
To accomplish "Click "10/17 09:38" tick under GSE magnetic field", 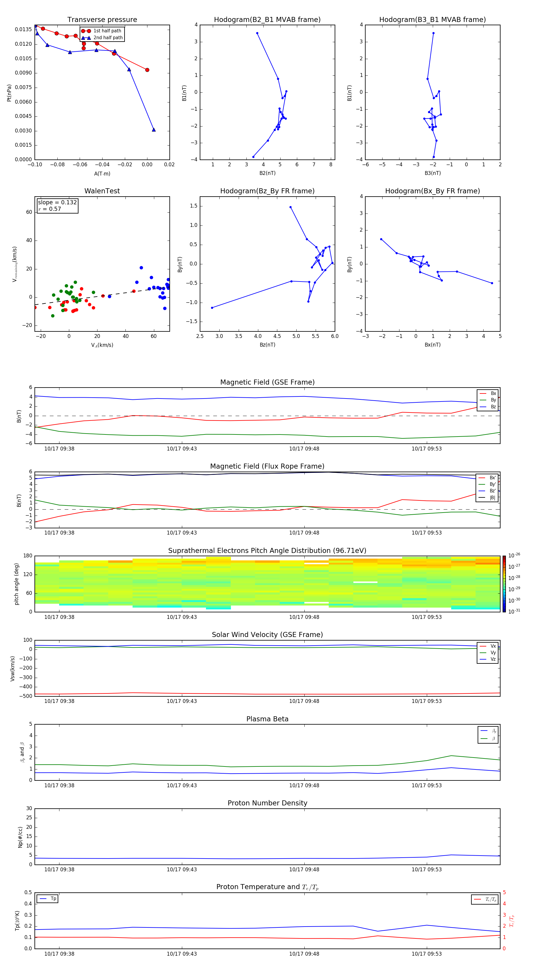I will (59, 448).
